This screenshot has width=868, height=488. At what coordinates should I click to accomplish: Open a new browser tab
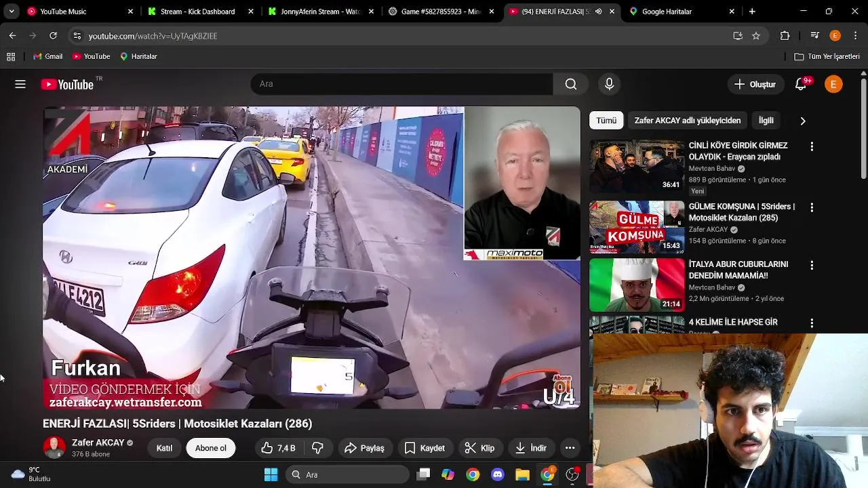[x=752, y=12]
